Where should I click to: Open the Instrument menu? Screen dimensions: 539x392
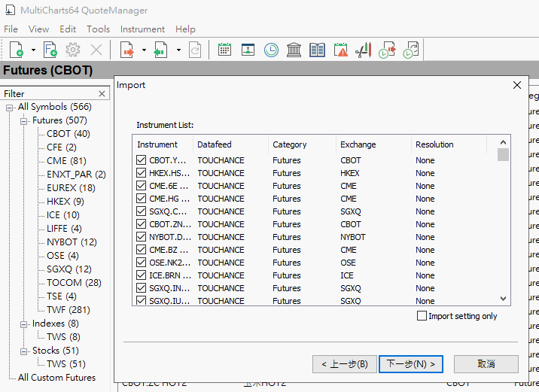coord(142,29)
